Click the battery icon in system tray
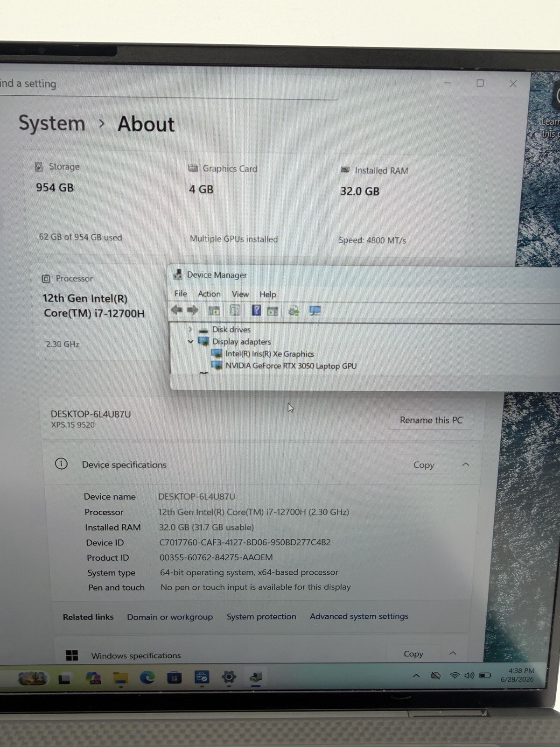 (485, 676)
